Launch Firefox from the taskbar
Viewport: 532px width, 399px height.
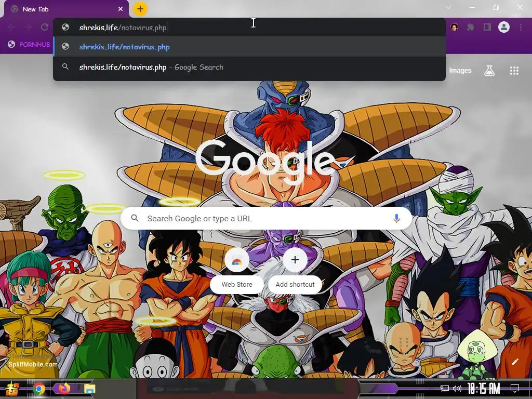(x=64, y=389)
